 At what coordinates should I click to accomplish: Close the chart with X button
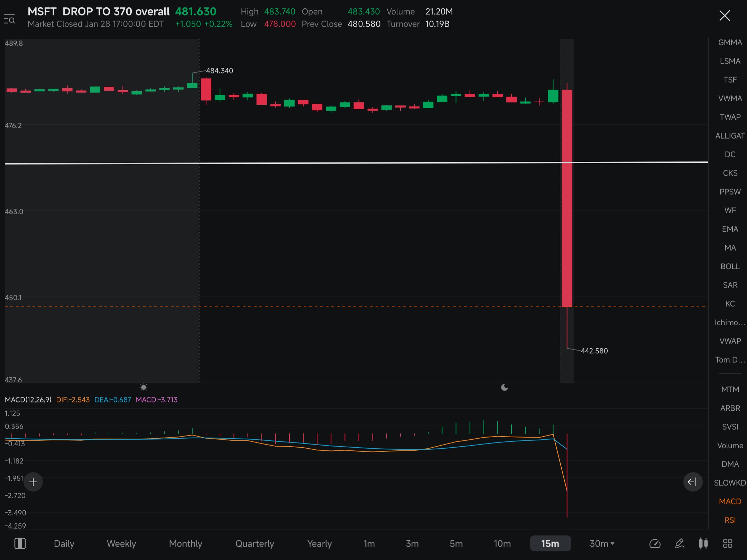click(x=725, y=16)
